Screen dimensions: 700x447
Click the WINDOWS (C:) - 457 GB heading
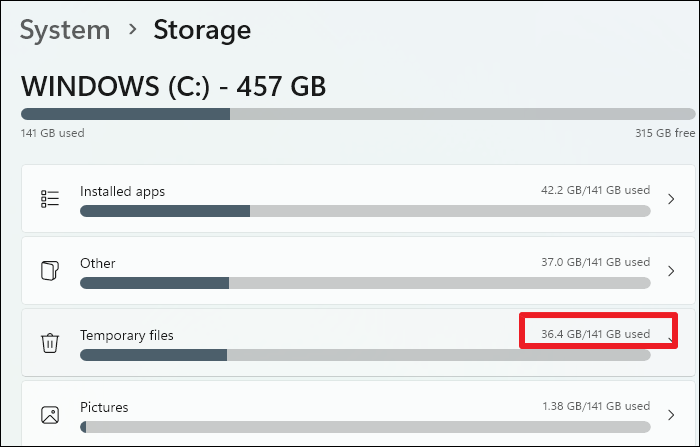pos(173,87)
